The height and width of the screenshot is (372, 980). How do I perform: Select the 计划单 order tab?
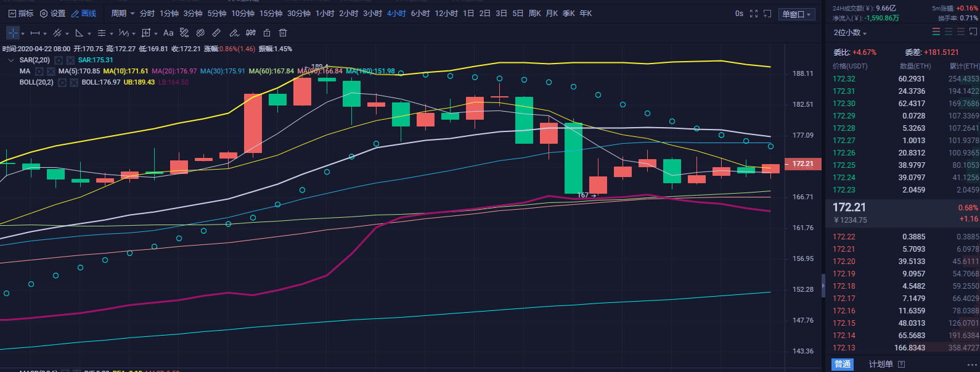click(881, 365)
